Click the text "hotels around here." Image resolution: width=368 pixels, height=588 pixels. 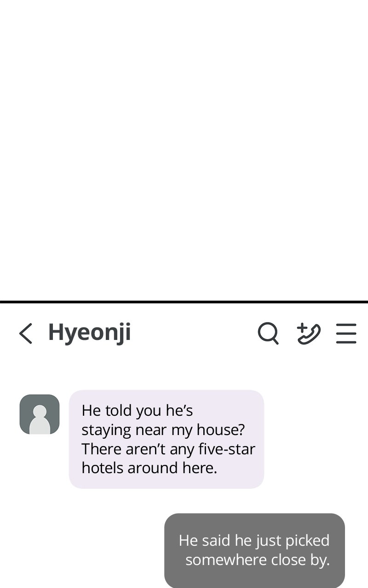(149, 468)
